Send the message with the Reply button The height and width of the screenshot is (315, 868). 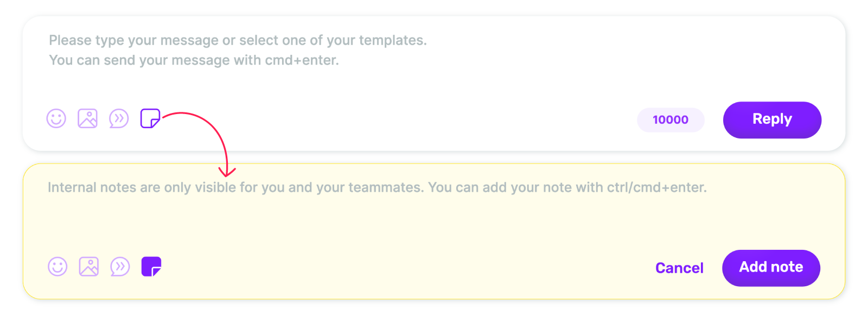(x=772, y=120)
